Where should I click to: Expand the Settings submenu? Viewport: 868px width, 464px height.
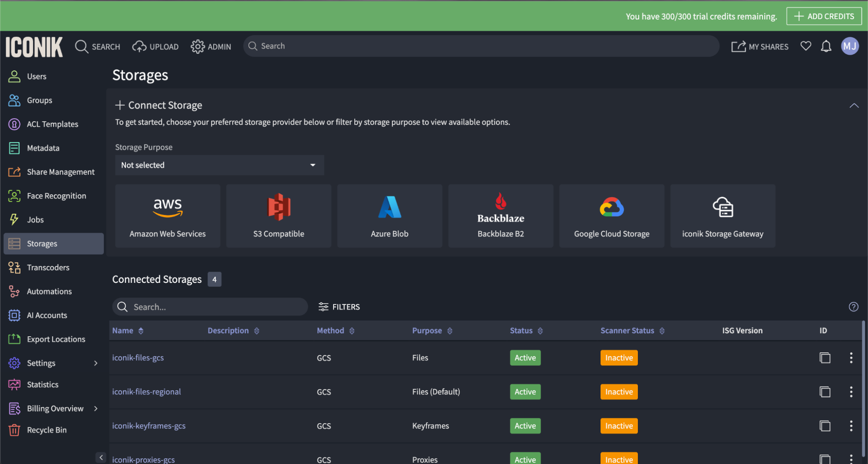click(96, 363)
